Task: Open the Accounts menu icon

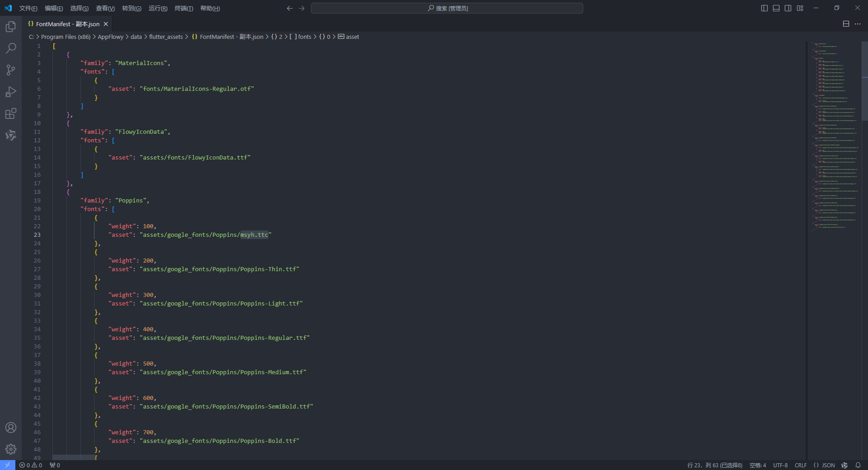Action: [11, 428]
